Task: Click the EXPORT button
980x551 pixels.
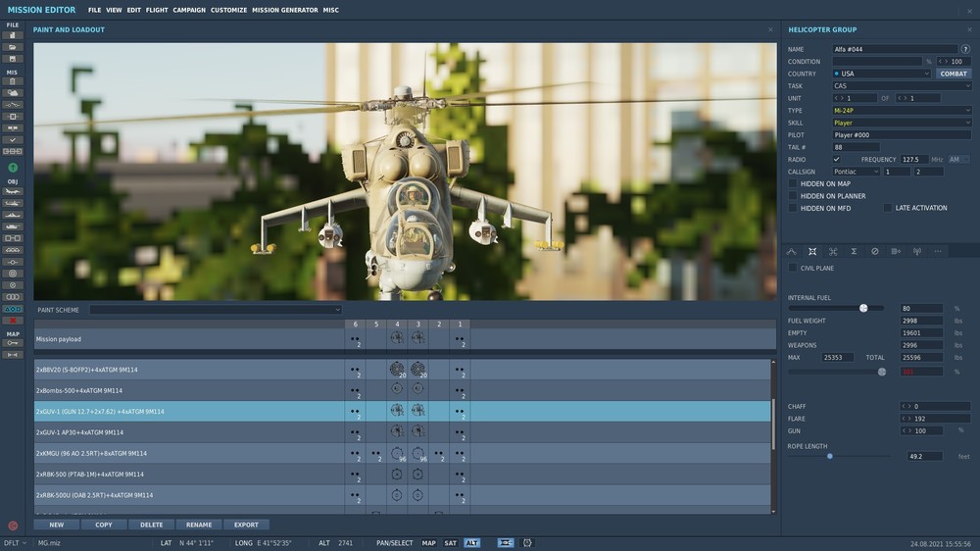Action: [246, 525]
